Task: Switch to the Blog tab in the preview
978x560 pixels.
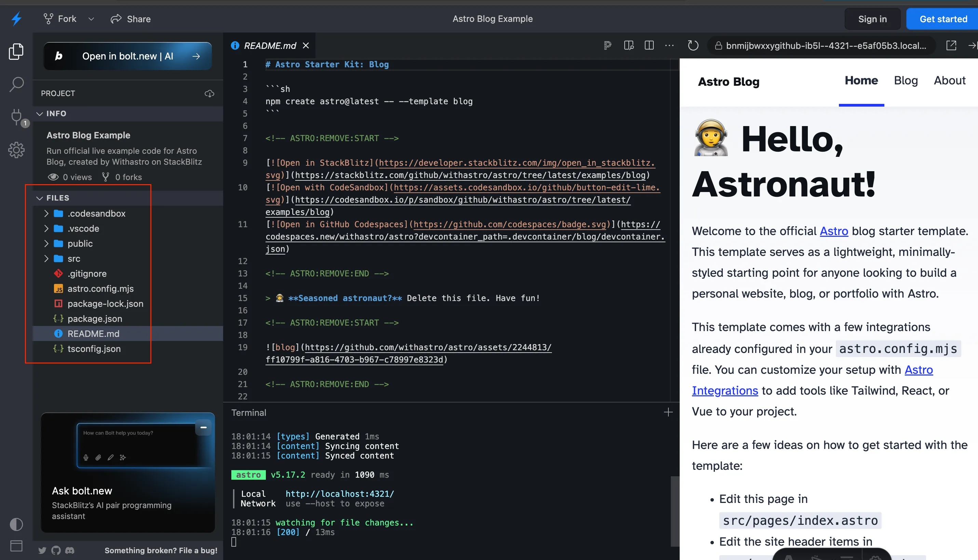Action: [905, 80]
